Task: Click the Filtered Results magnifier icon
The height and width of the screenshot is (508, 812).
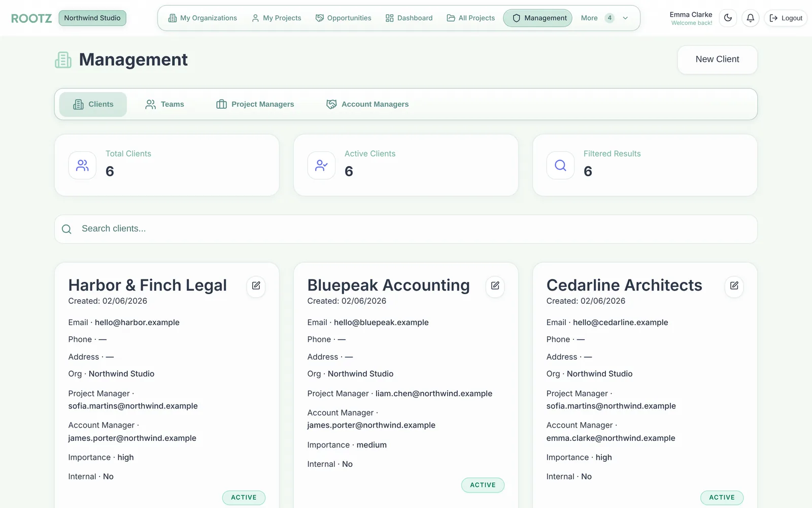Action: click(560, 165)
